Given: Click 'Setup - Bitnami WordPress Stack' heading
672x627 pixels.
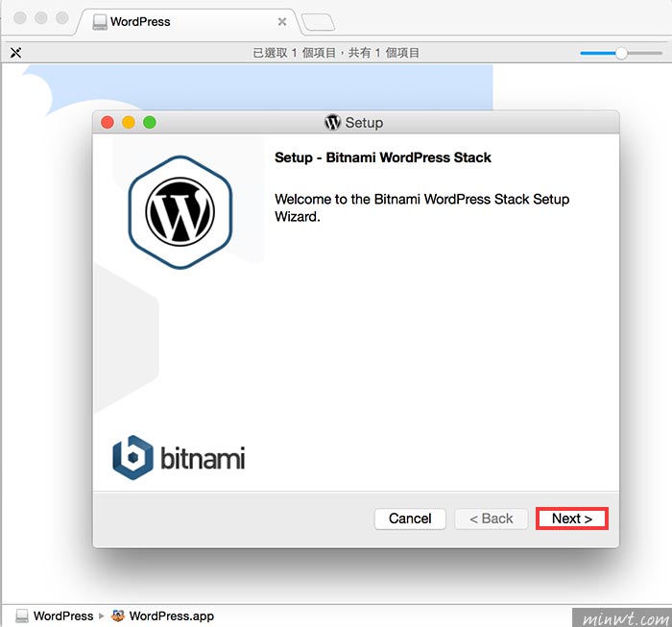Looking at the screenshot, I should pyautogui.click(x=383, y=157).
